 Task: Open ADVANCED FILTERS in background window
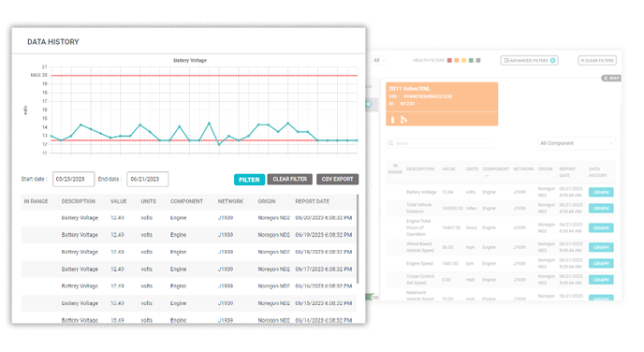click(529, 60)
